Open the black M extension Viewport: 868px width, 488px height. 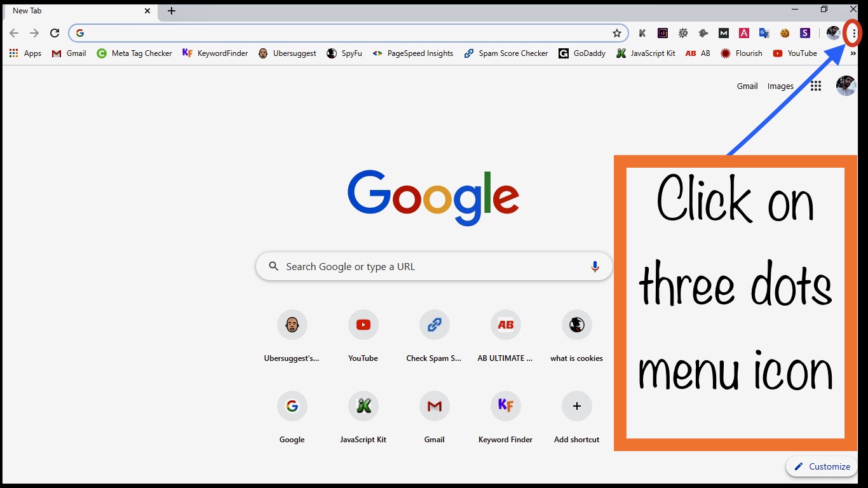[724, 33]
